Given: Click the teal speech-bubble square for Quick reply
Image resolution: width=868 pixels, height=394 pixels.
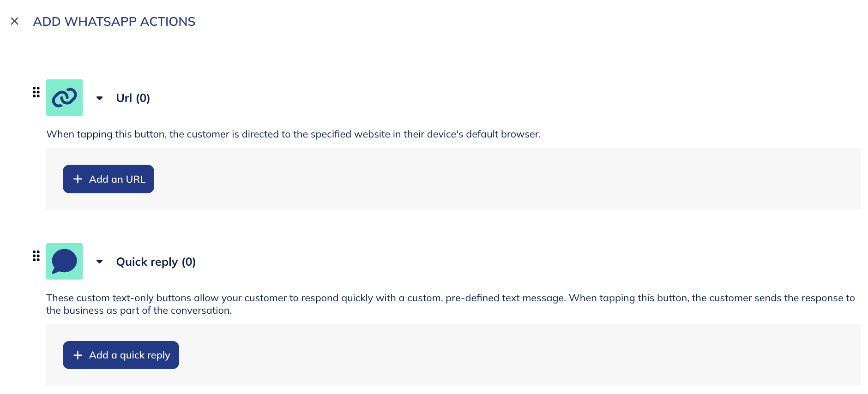Looking at the screenshot, I should coord(64,261).
